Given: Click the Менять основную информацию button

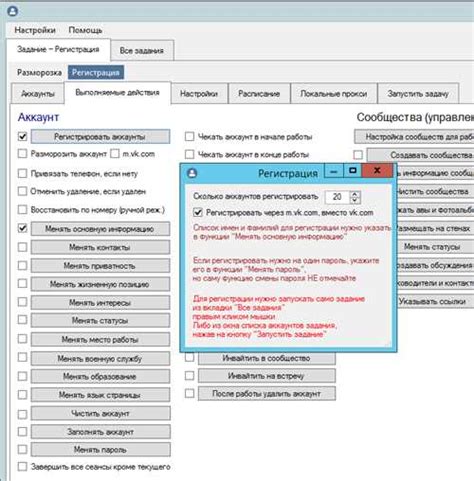Looking at the screenshot, I should (x=100, y=229).
